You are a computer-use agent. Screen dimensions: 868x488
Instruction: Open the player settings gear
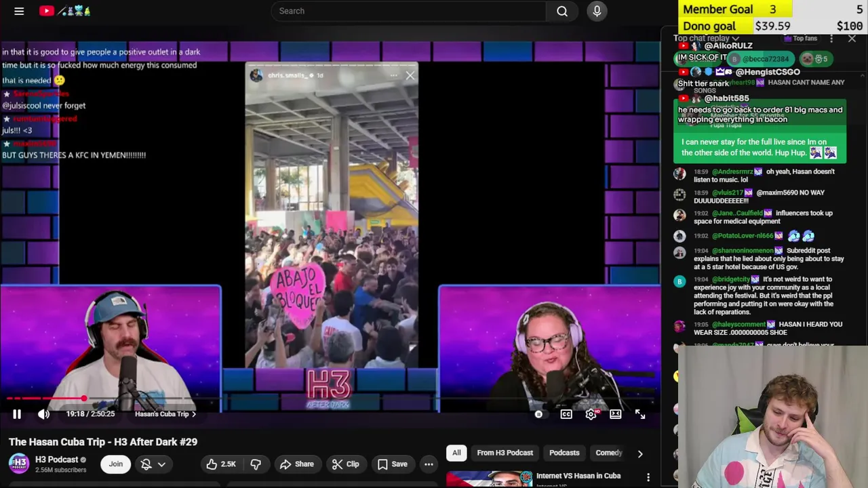click(591, 414)
